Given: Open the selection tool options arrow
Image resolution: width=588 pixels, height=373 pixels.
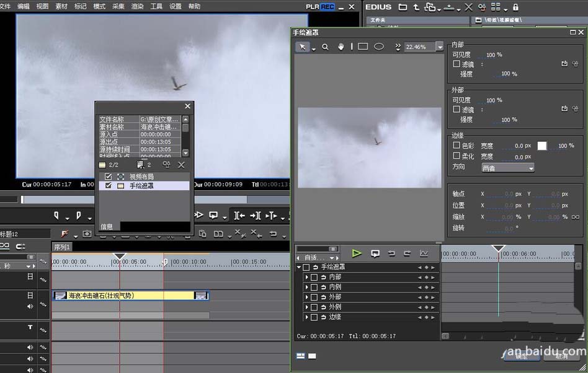Looking at the screenshot, I should (313, 49).
